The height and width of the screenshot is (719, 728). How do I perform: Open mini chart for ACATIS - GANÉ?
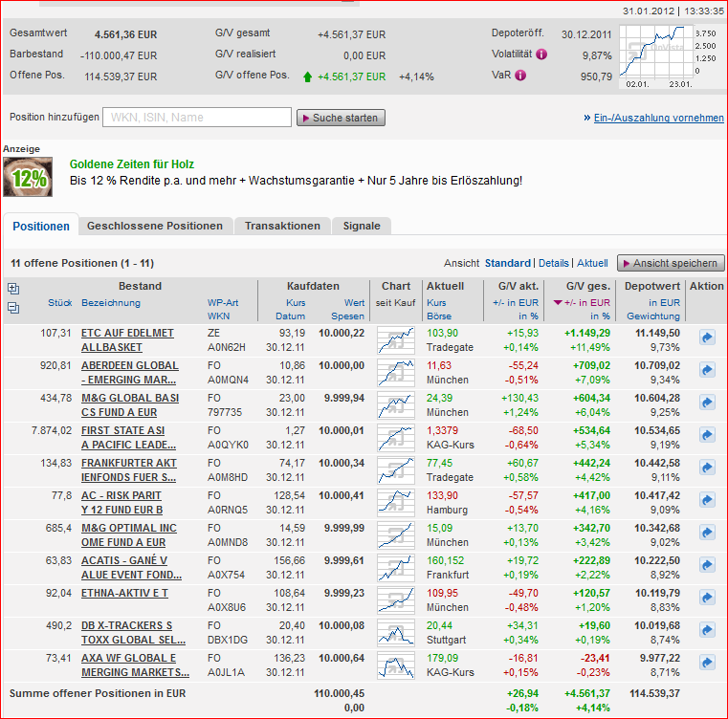coord(396,568)
